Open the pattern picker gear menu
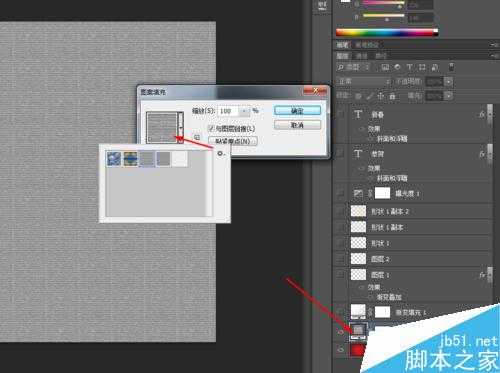This screenshot has width=500, height=373. [220, 154]
